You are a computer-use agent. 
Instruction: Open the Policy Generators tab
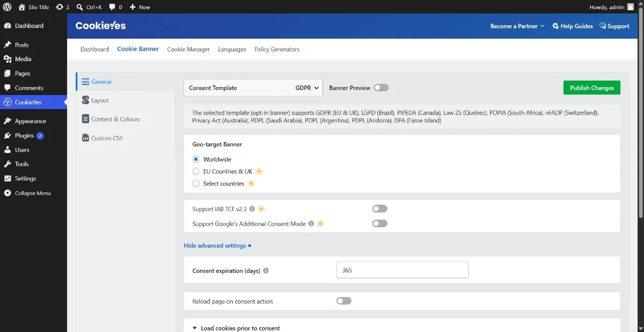tap(277, 49)
